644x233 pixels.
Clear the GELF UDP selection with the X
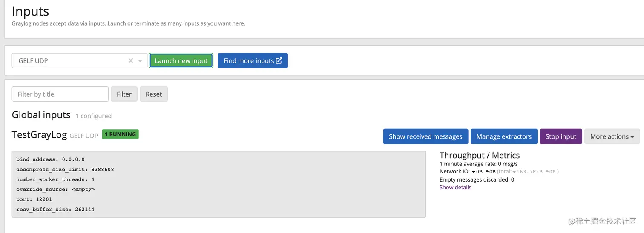131,61
